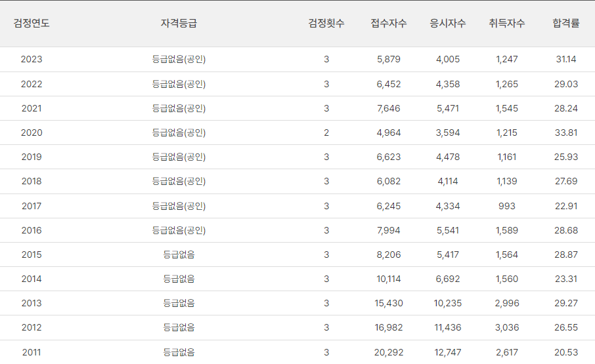Click applicants value 4,964

[x=389, y=132]
